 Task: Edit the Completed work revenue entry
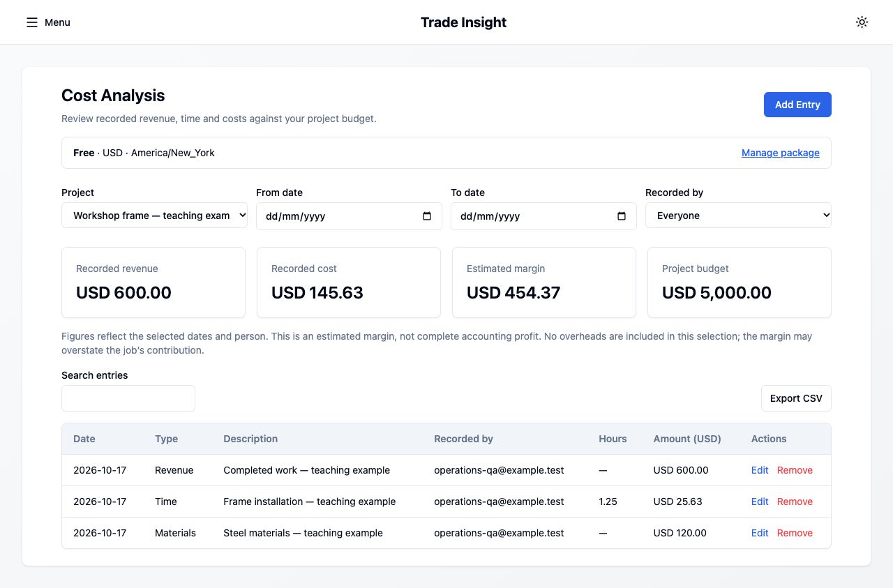tap(760, 470)
